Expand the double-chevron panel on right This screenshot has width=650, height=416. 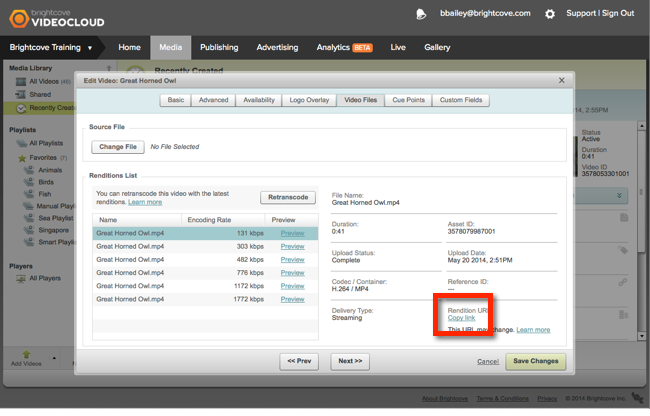click(x=619, y=196)
